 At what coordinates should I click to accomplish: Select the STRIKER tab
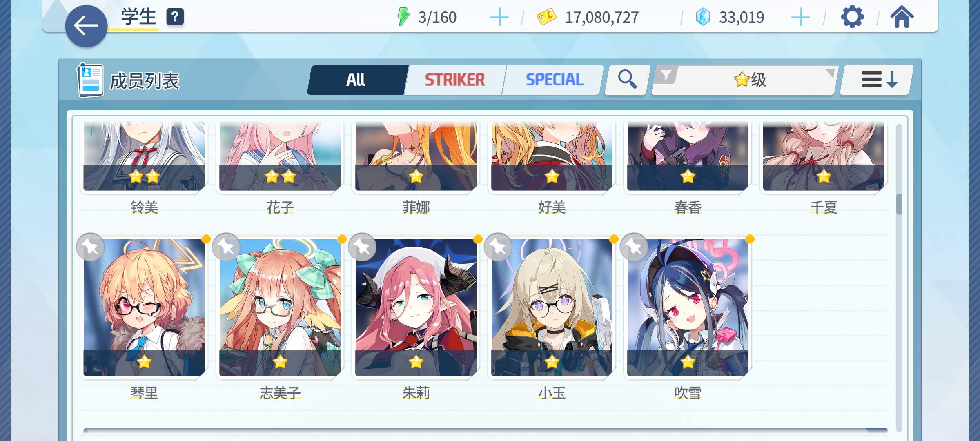pos(455,80)
